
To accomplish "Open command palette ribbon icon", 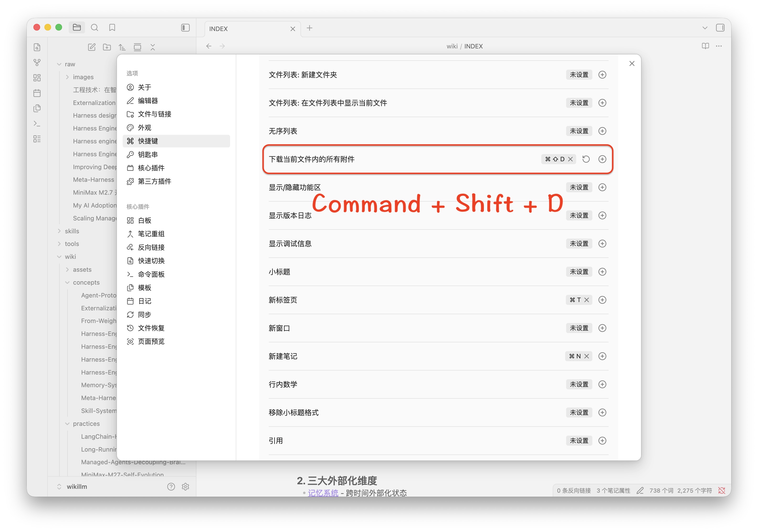I will tap(37, 124).
